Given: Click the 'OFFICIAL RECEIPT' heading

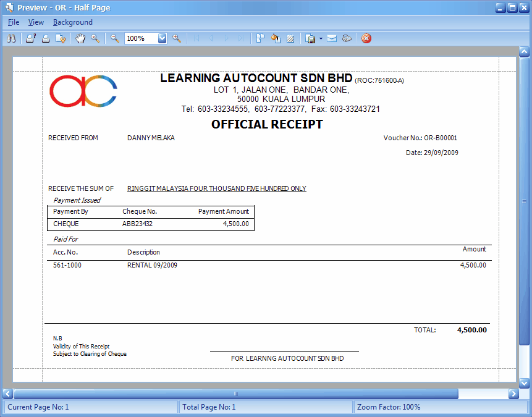Looking at the screenshot, I should (x=267, y=125).
